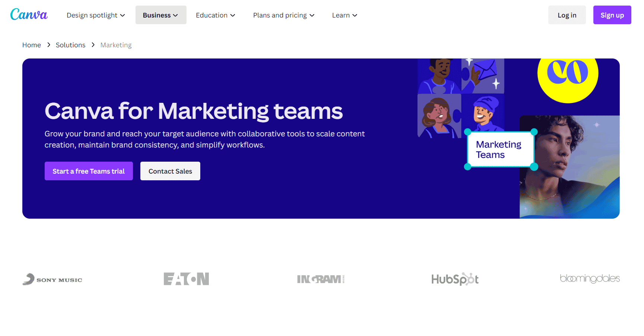Go to Solutions breadcrumb link
The width and height of the screenshot is (644, 336).
tap(70, 45)
